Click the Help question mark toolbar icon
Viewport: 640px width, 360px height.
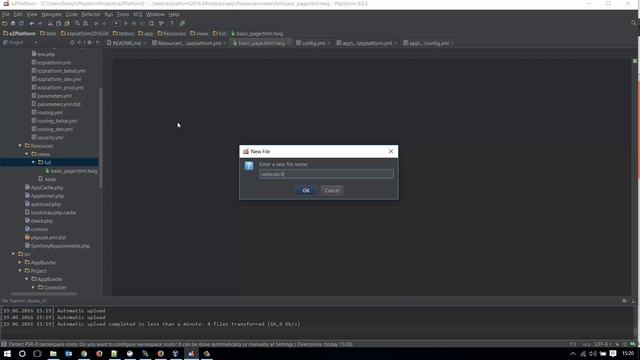point(171,24)
